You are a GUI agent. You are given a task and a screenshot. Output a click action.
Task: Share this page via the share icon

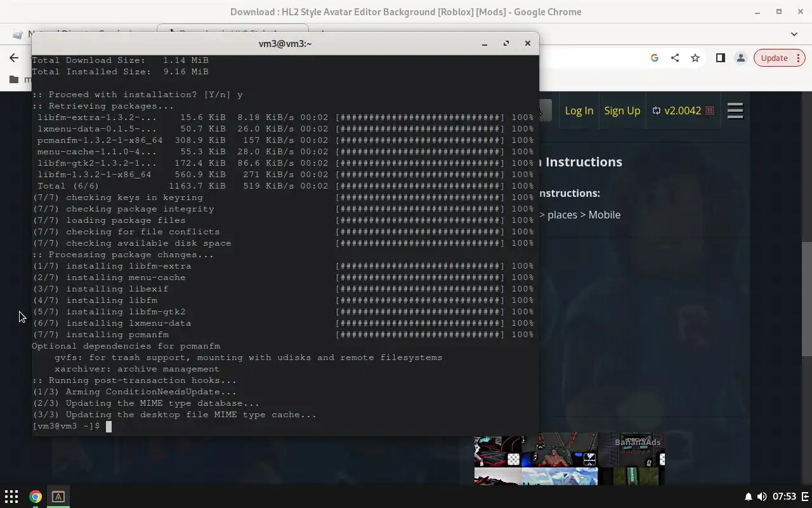tap(675, 58)
